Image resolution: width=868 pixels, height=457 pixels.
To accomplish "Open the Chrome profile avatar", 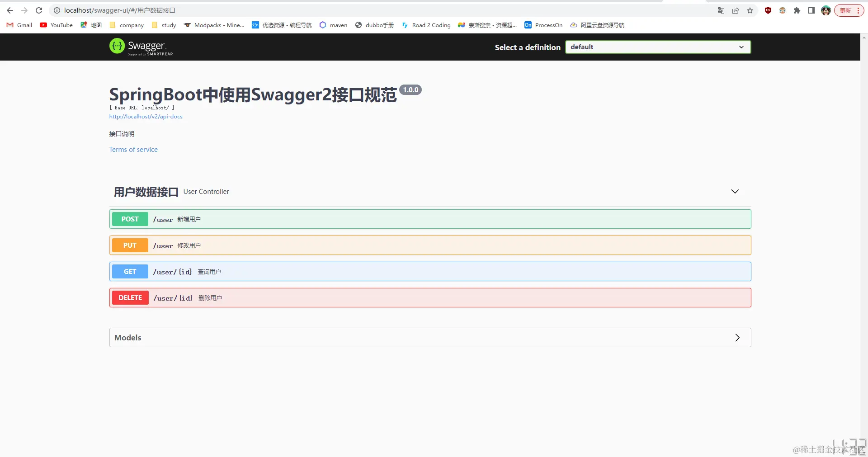I will (826, 10).
